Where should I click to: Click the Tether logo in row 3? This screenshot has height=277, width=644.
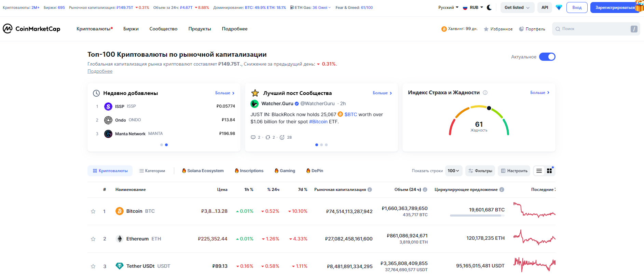(120, 266)
